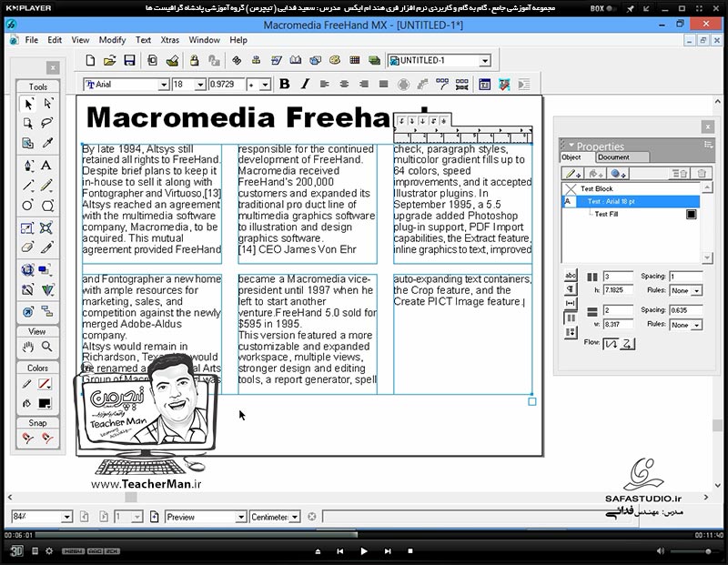This screenshot has height=565, width=728.
Task: Open the Modify menu
Action: 112,40
